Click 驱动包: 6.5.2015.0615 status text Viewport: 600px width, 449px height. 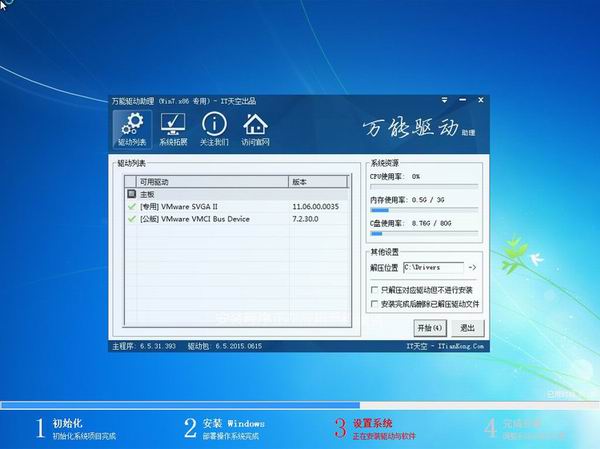click(x=225, y=346)
